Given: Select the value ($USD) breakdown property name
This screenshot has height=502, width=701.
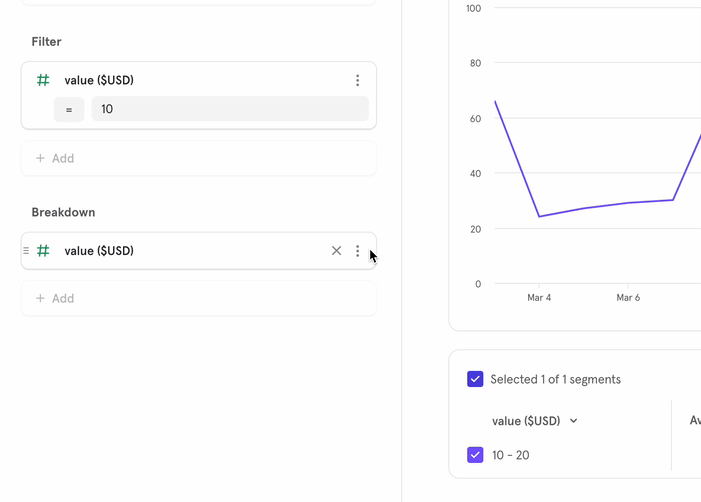Looking at the screenshot, I should [x=99, y=251].
